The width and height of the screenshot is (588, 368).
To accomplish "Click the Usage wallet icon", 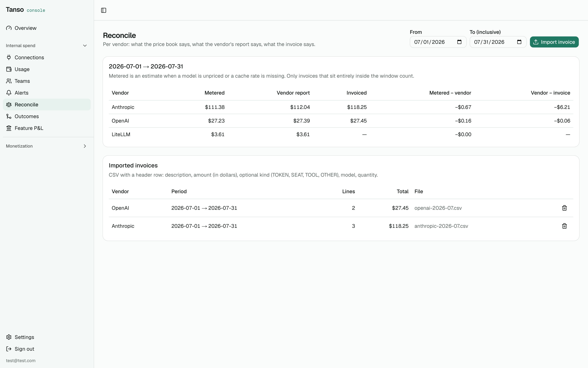I will click(x=9, y=69).
